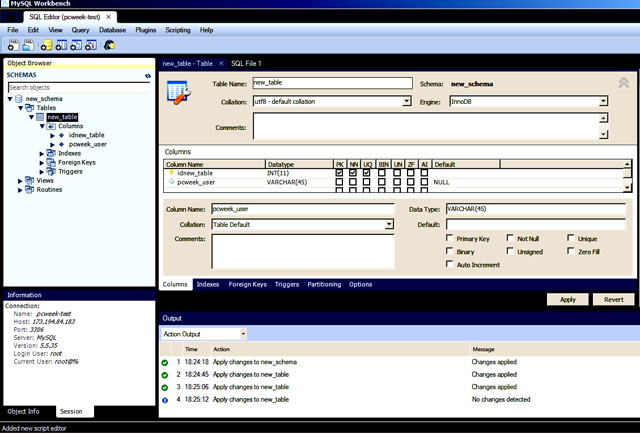
Task: Click the columns grid scrollbar down arrow
Action: (x=627, y=188)
